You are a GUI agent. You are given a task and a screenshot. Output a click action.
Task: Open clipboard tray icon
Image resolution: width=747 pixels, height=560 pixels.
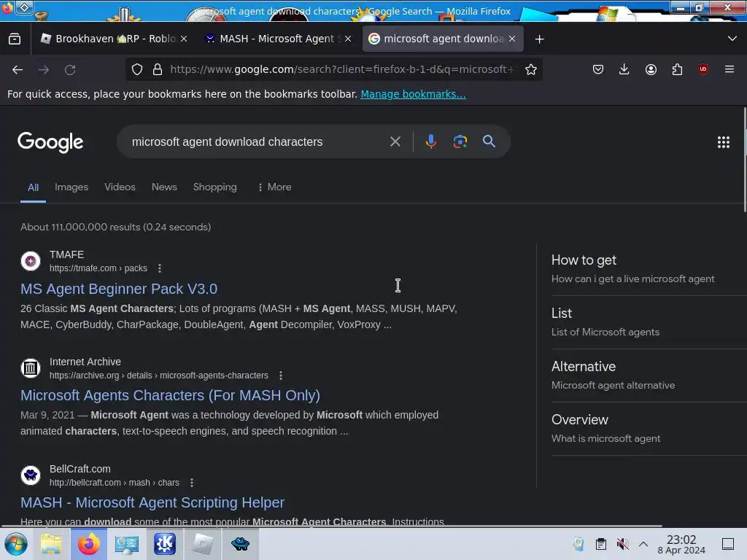(x=601, y=544)
